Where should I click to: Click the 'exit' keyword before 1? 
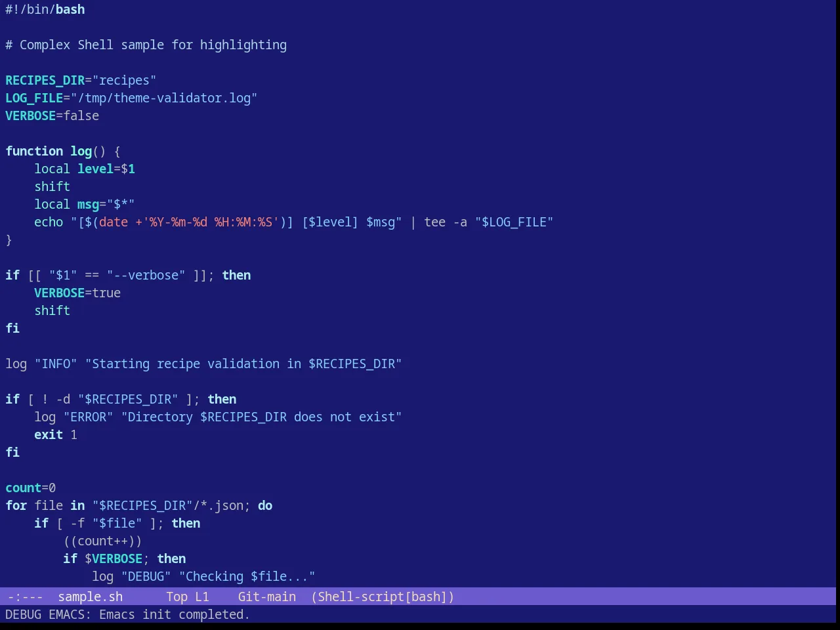pyautogui.click(x=49, y=434)
